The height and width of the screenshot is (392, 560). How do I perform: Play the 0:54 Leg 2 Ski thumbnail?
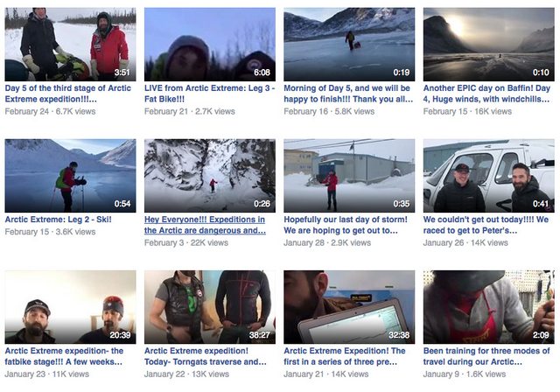pos(70,176)
